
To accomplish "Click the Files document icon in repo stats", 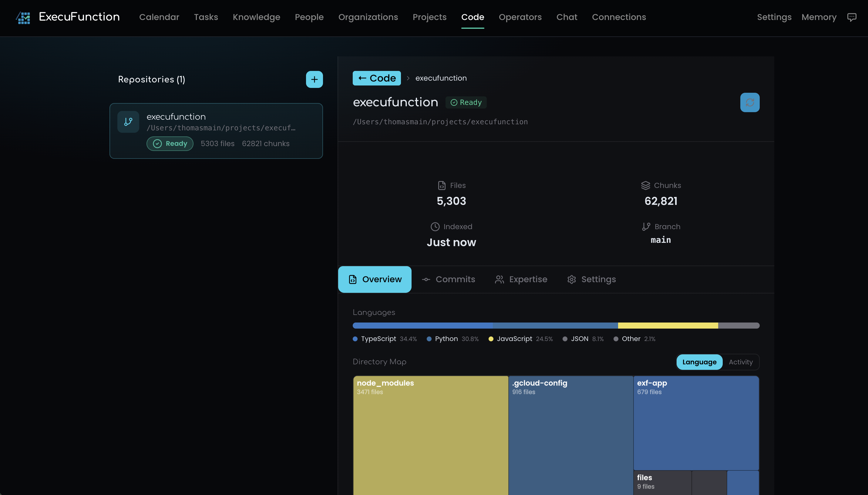I will tap(441, 185).
